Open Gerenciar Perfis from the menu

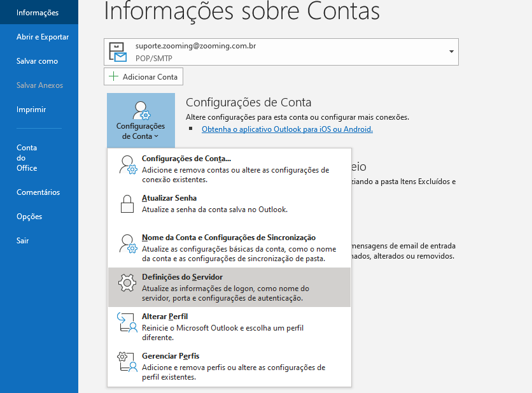(229, 366)
